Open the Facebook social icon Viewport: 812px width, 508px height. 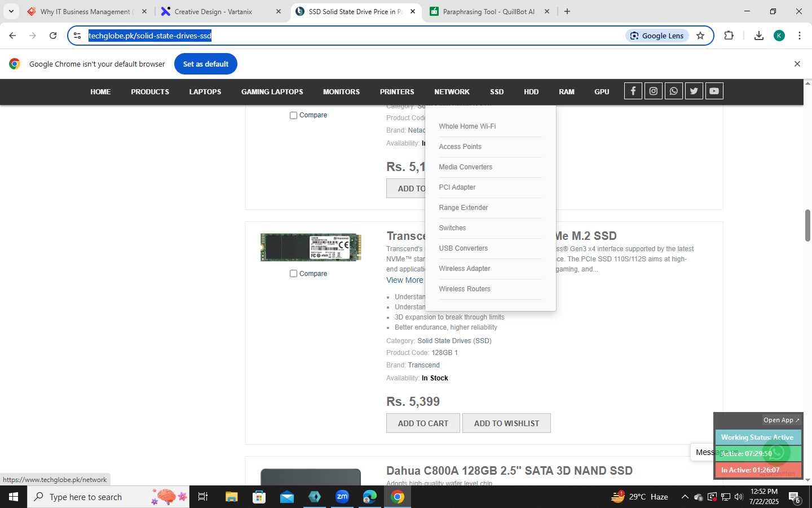pos(633,91)
